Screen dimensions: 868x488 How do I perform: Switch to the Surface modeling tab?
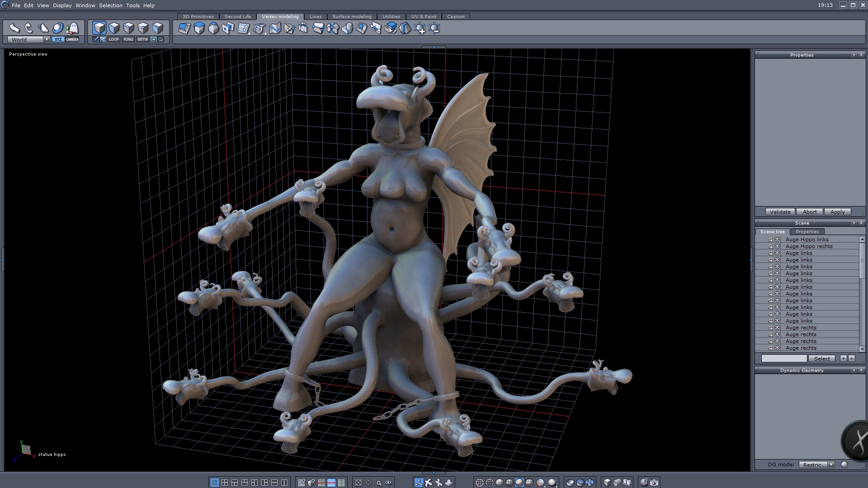pyautogui.click(x=352, y=16)
